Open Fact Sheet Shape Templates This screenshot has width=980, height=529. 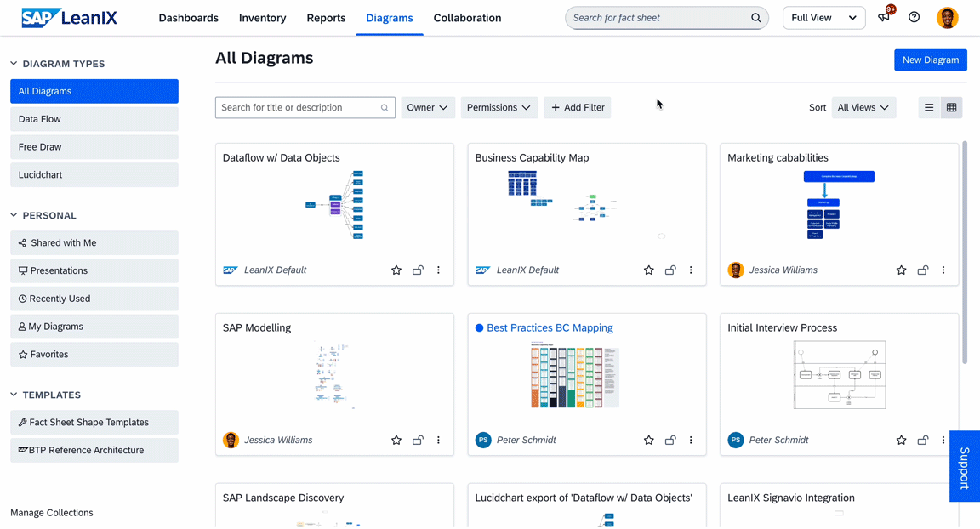(x=94, y=422)
